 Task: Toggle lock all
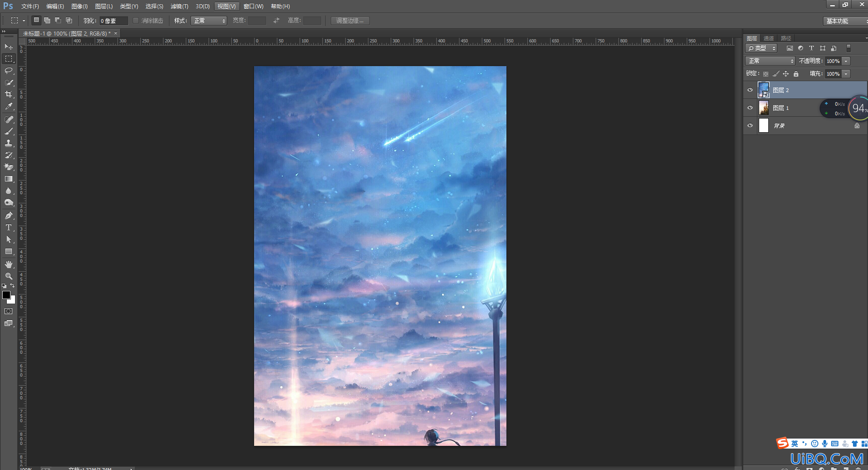point(796,74)
